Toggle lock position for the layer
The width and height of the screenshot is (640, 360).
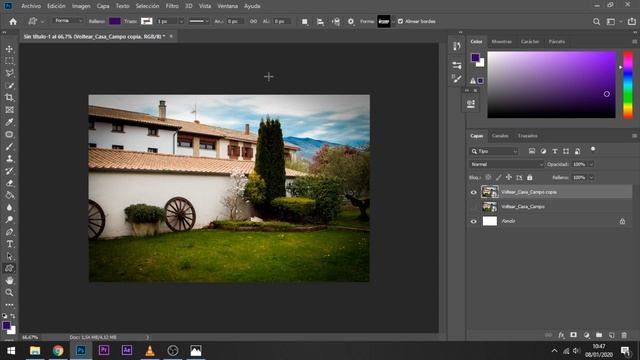pyautogui.click(x=509, y=178)
